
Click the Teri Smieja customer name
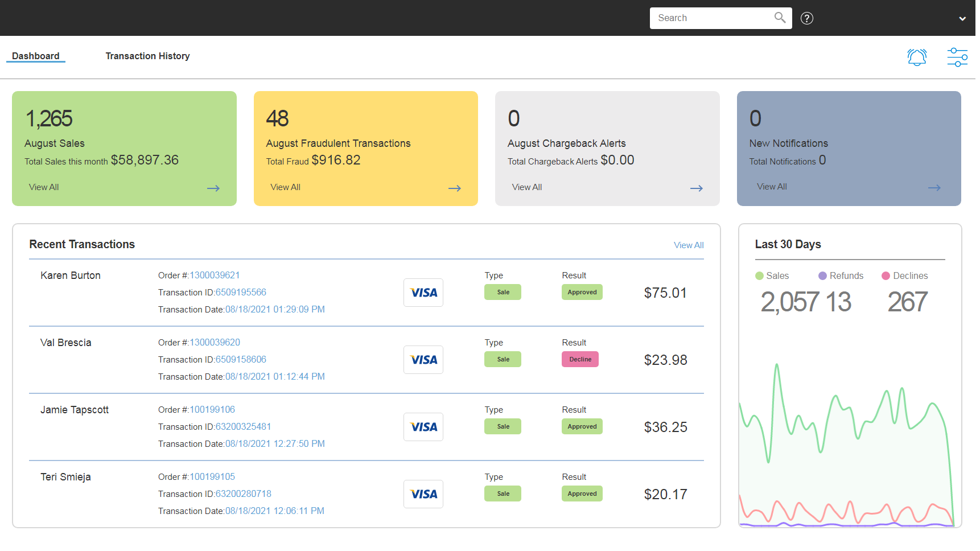point(66,477)
